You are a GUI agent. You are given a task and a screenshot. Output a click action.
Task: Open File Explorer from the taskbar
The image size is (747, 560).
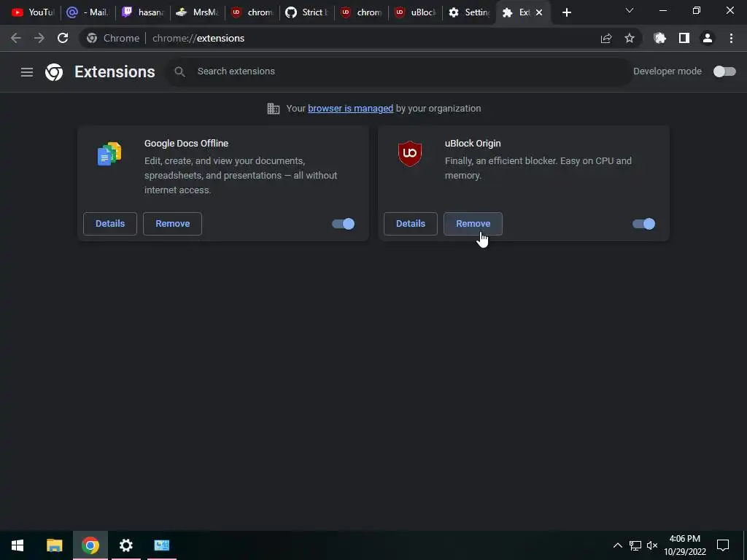click(x=54, y=545)
